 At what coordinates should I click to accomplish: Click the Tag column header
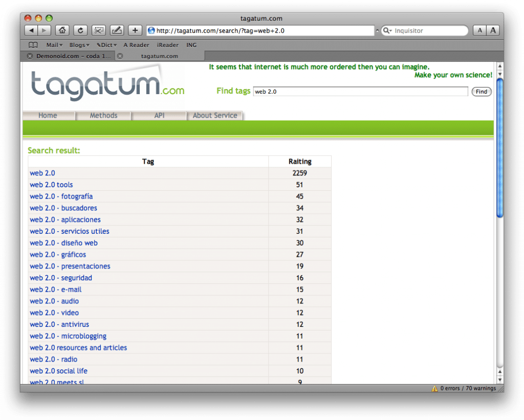point(148,161)
